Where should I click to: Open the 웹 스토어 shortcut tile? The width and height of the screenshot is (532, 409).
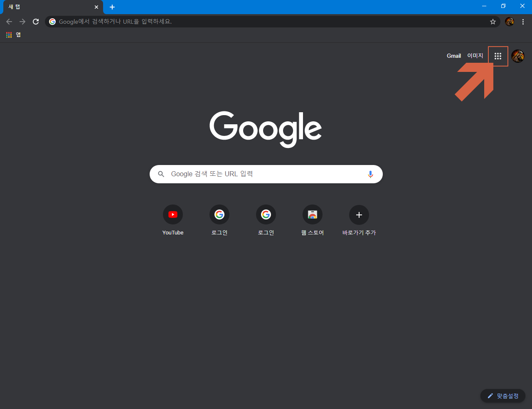pyautogui.click(x=313, y=221)
